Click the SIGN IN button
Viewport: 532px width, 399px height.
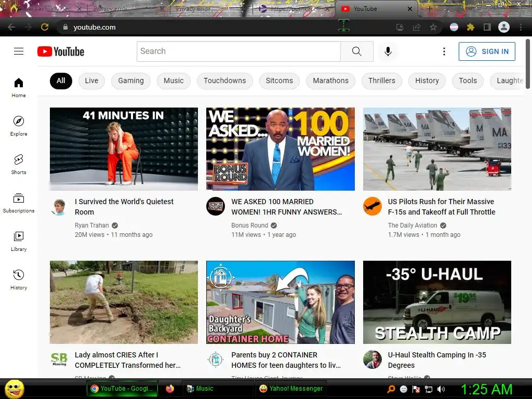487,51
